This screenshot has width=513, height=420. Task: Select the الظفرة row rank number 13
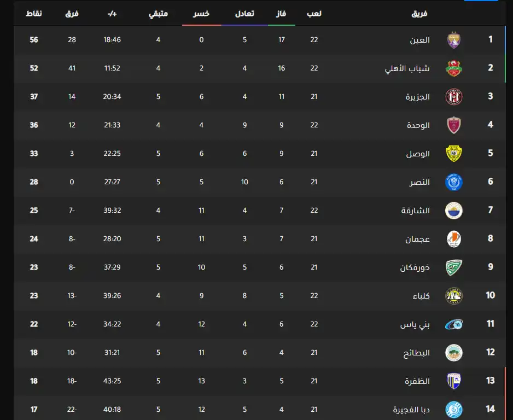490,381
